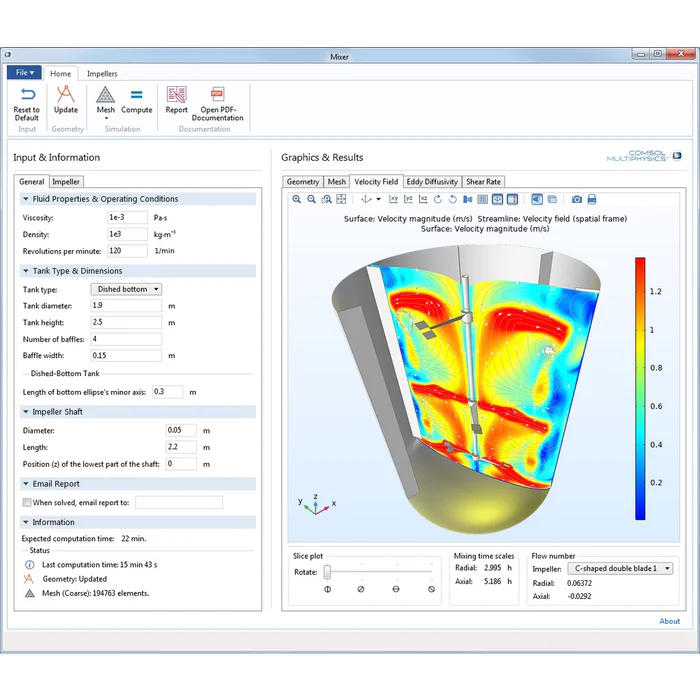
Task: Click the Number of baffles field
Action: [x=126, y=339]
